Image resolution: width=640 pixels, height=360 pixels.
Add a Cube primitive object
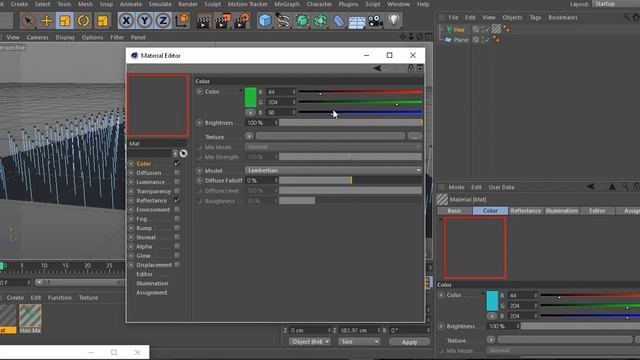point(265,20)
